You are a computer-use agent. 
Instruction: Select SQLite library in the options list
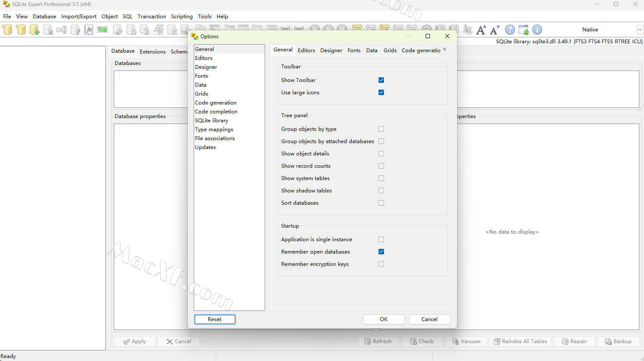pyautogui.click(x=212, y=121)
